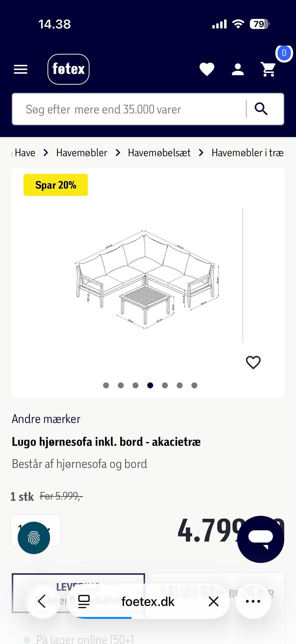Select the first image carousel dot

click(x=106, y=385)
